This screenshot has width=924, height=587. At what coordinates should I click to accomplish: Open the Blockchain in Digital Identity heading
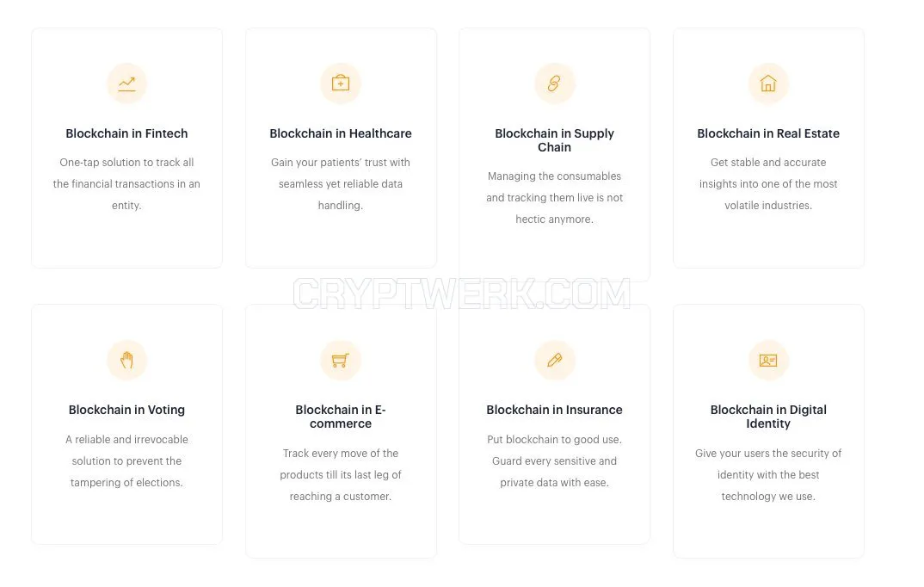(x=768, y=417)
